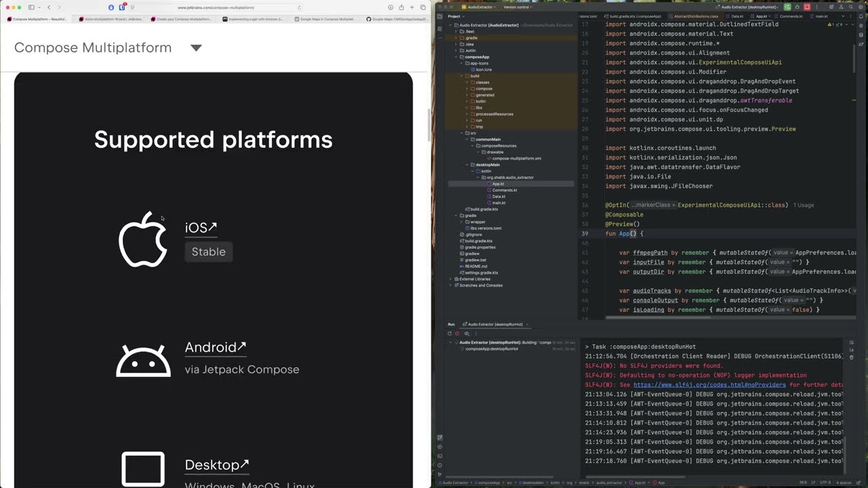Toggle the Safari sidebar button
The width and height of the screenshot is (868, 488).
tap(31, 7)
